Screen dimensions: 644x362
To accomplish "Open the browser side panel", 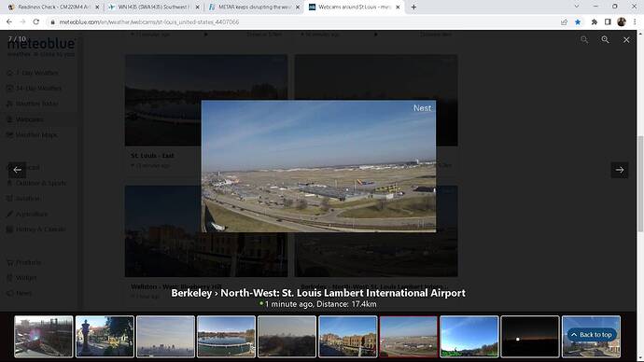I will (608, 21).
